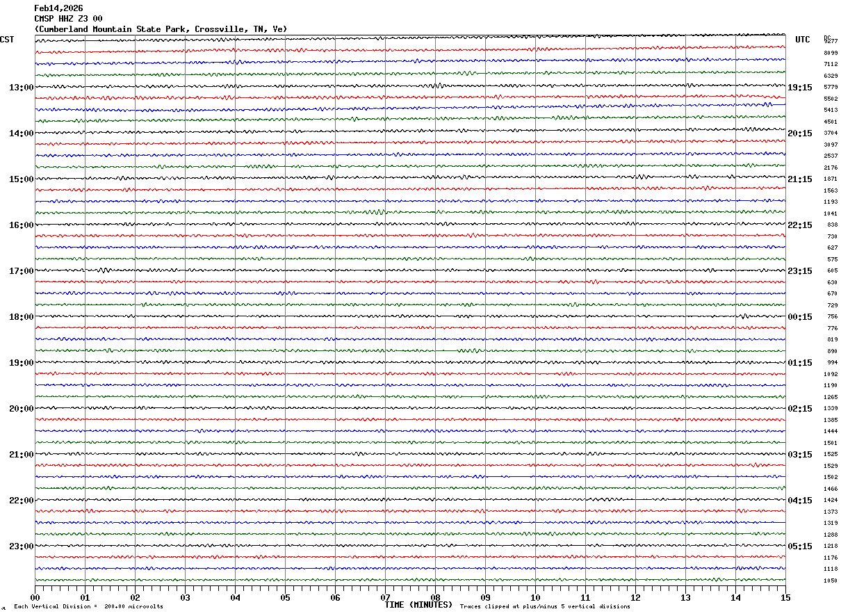Click the "15" minute tick on the bottom axis
The width and height of the screenshot is (841, 616).
[x=785, y=597]
